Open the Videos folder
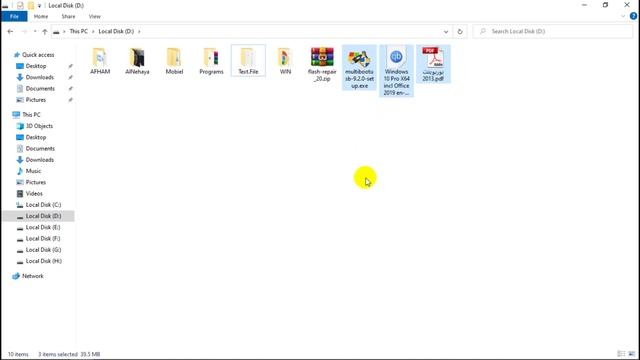Image resolution: width=640 pixels, height=360 pixels. pos(34,193)
